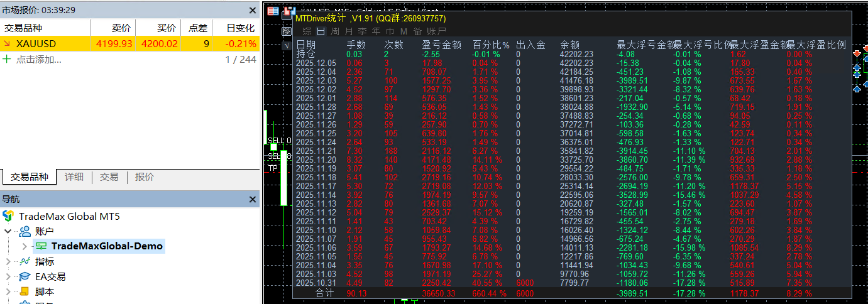Select the 年 yearly stats tab

tap(376, 31)
